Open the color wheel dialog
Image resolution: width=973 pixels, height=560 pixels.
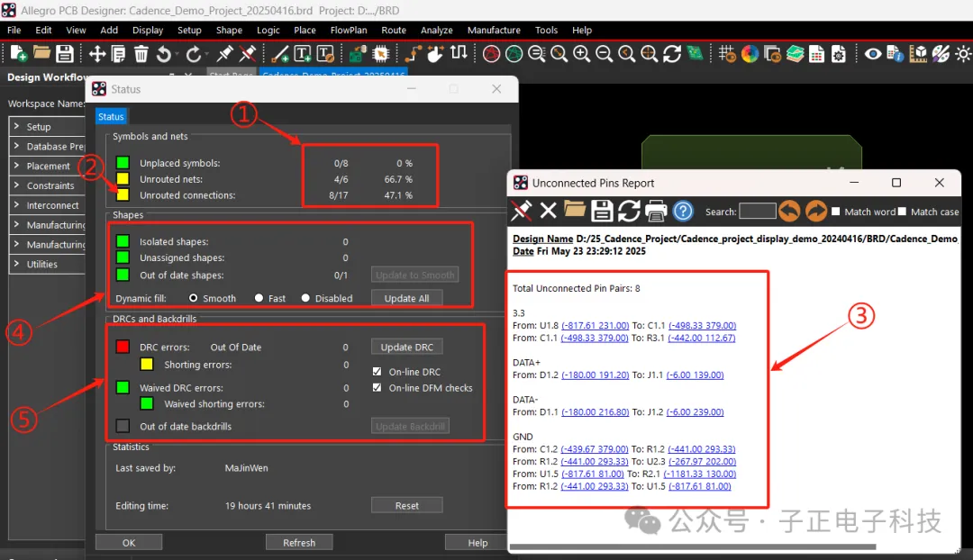click(x=750, y=54)
